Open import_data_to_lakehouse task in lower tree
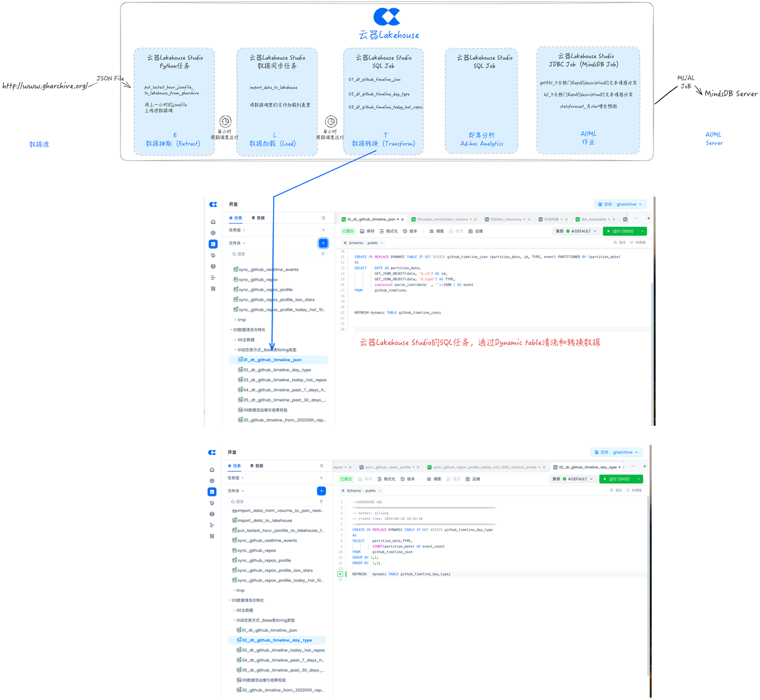This screenshot has width=760, height=700. 264,521
